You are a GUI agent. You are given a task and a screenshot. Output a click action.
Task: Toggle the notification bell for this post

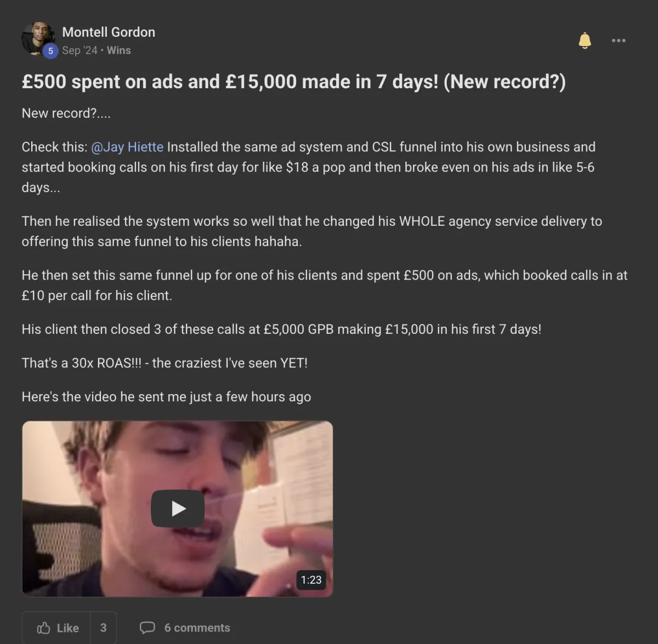coord(585,41)
